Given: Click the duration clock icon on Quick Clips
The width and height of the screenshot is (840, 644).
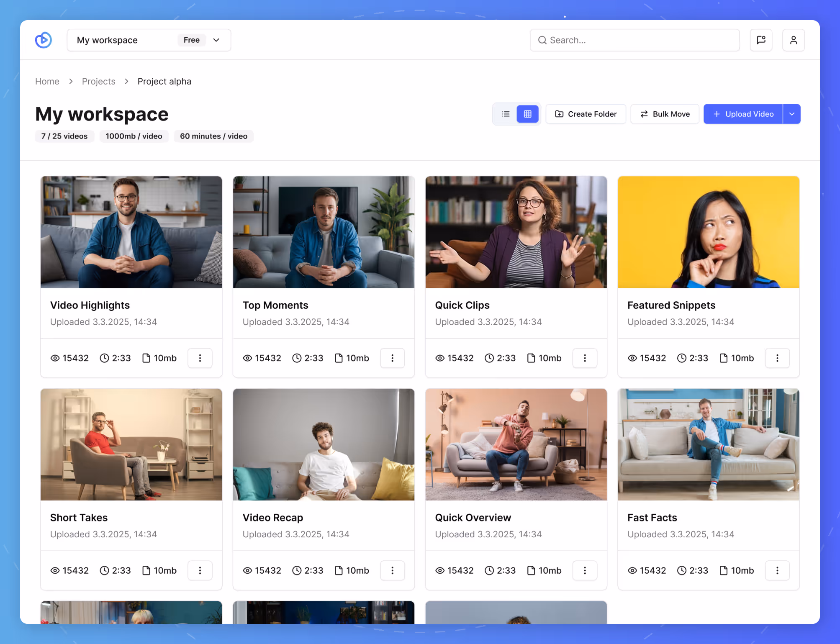Looking at the screenshot, I should 489,358.
